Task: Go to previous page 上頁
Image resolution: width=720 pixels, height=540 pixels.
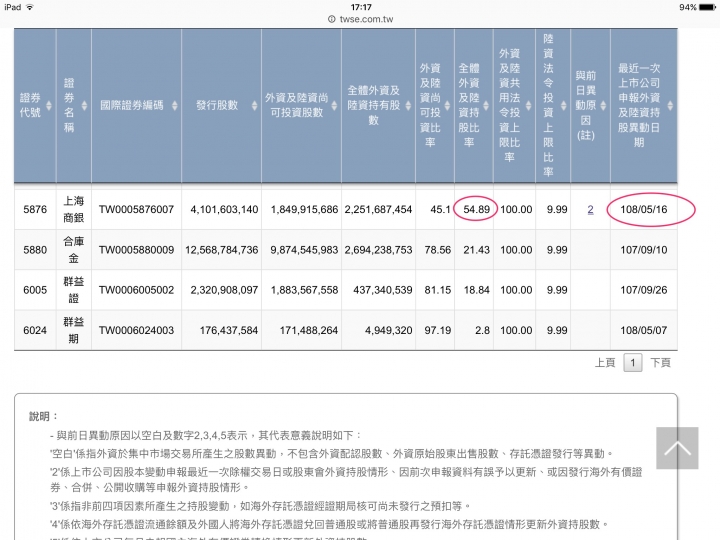Action: point(605,363)
